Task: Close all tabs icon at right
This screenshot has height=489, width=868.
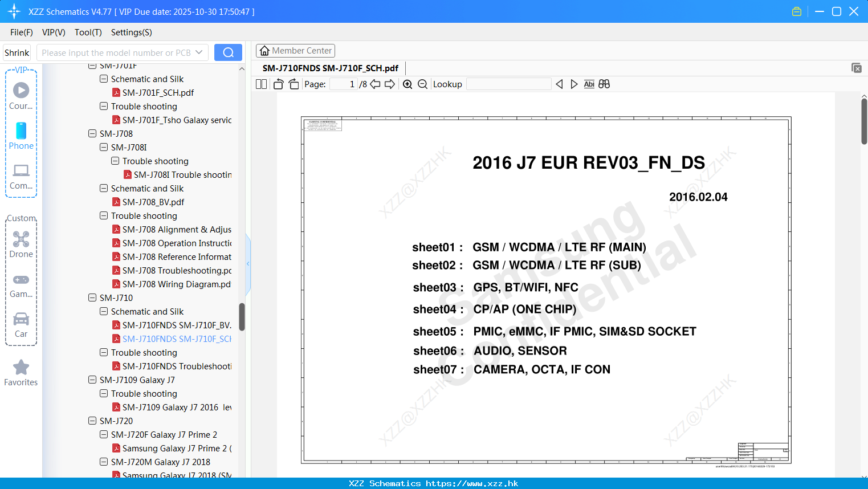Action: [x=857, y=68]
